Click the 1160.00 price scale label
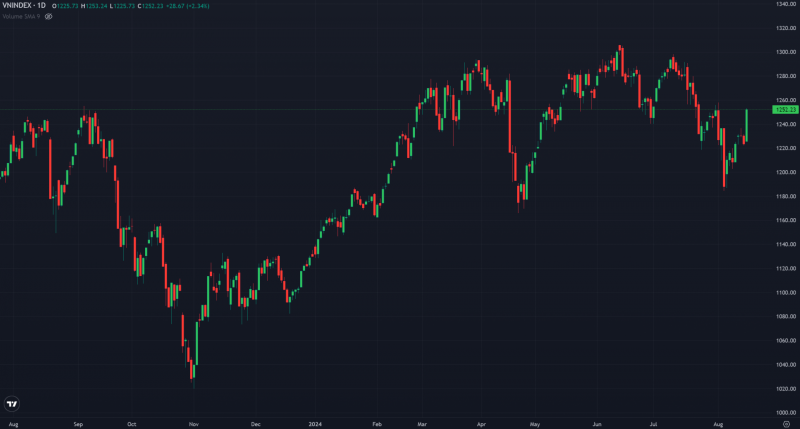 (x=785, y=220)
